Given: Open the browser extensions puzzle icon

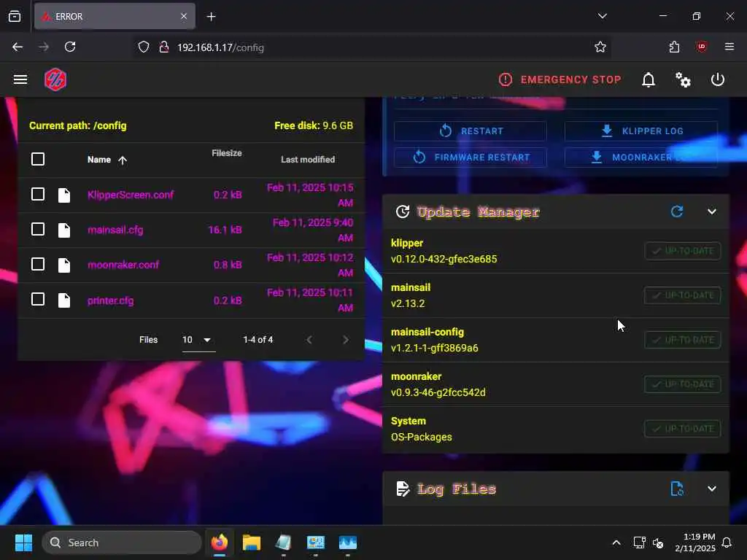Looking at the screenshot, I should (674, 47).
